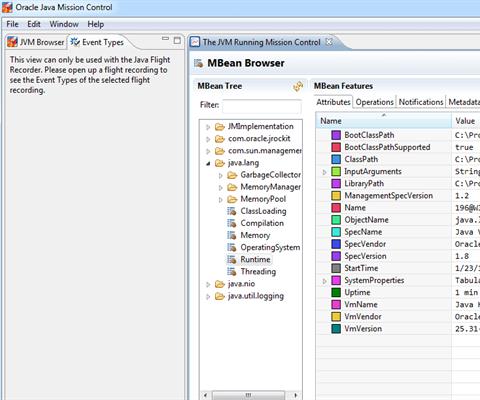Click the JMImplementation folder icon

220,127
